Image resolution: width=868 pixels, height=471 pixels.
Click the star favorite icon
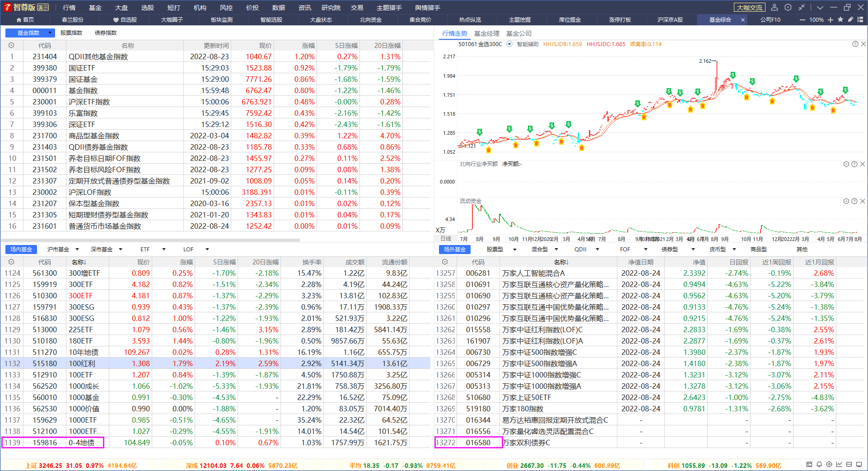coord(840,19)
